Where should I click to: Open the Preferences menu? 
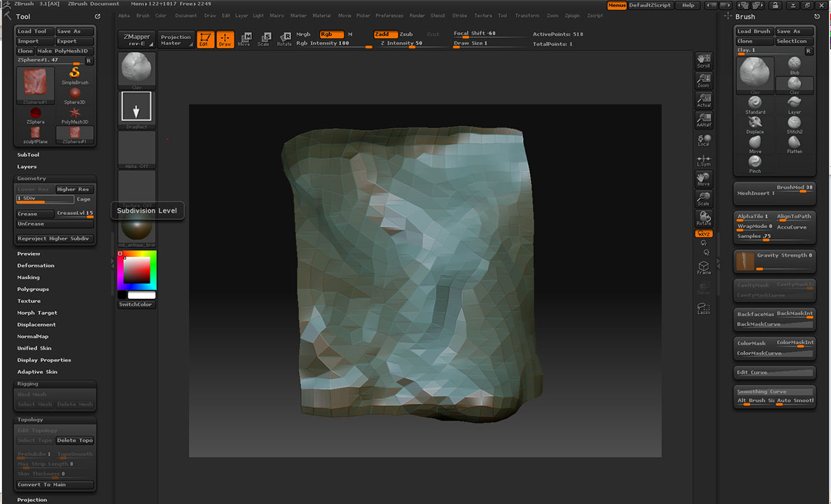[389, 15]
